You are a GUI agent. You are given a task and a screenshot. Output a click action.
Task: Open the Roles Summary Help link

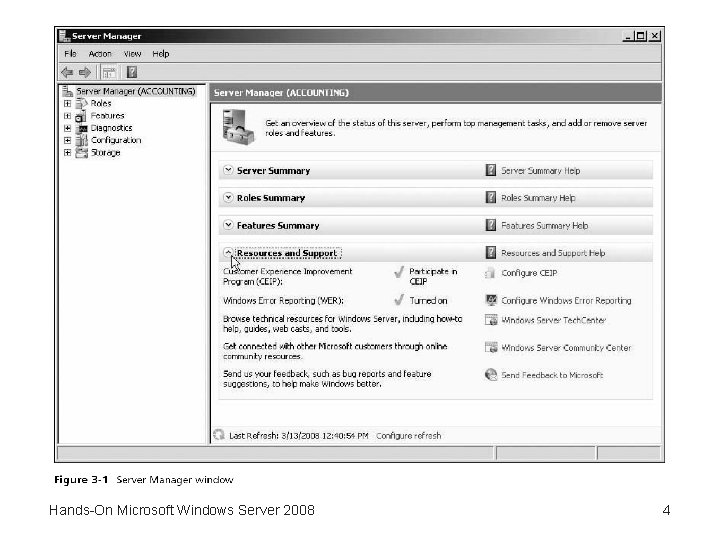(x=538, y=198)
